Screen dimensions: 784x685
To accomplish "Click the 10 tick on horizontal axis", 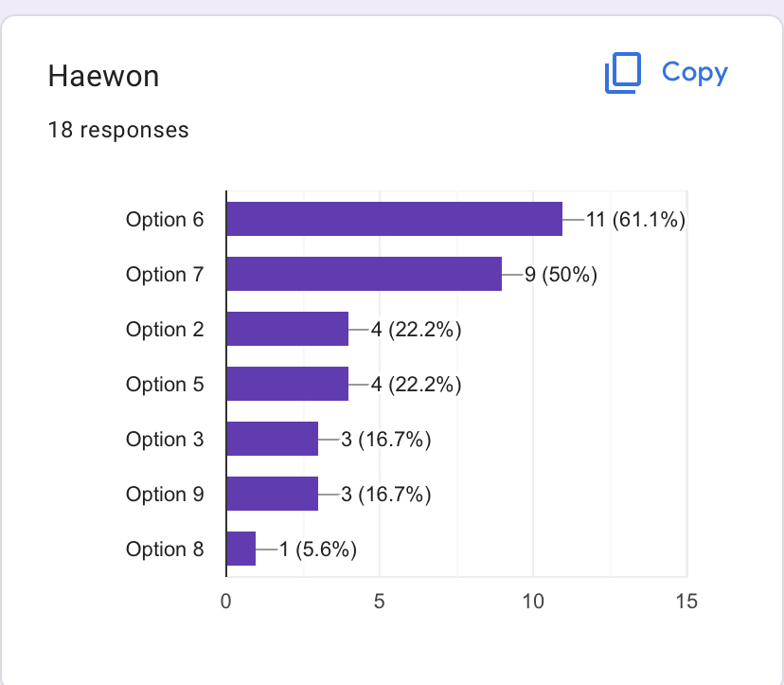I will [x=533, y=602].
